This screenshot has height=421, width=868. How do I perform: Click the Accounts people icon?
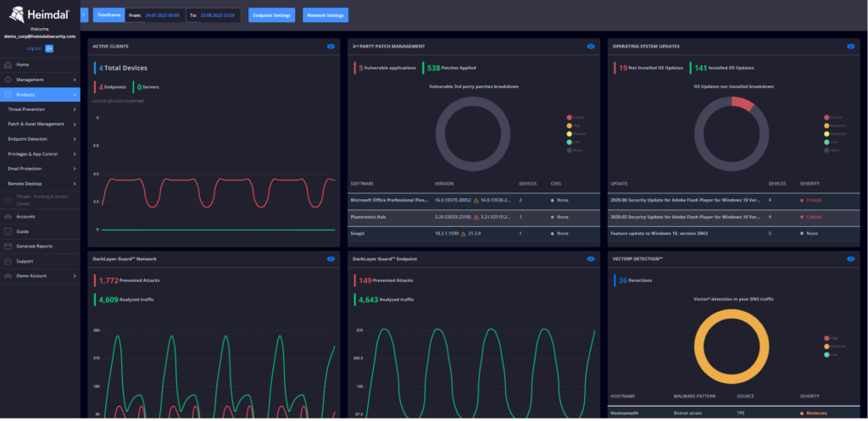pos(8,216)
